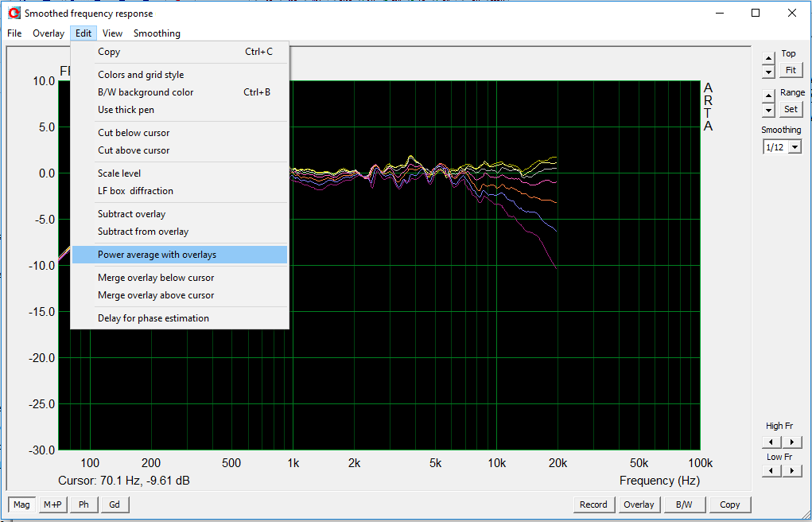This screenshot has height=522, width=812.
Task: Click the 20k frequency axis label
Action: 558,463
